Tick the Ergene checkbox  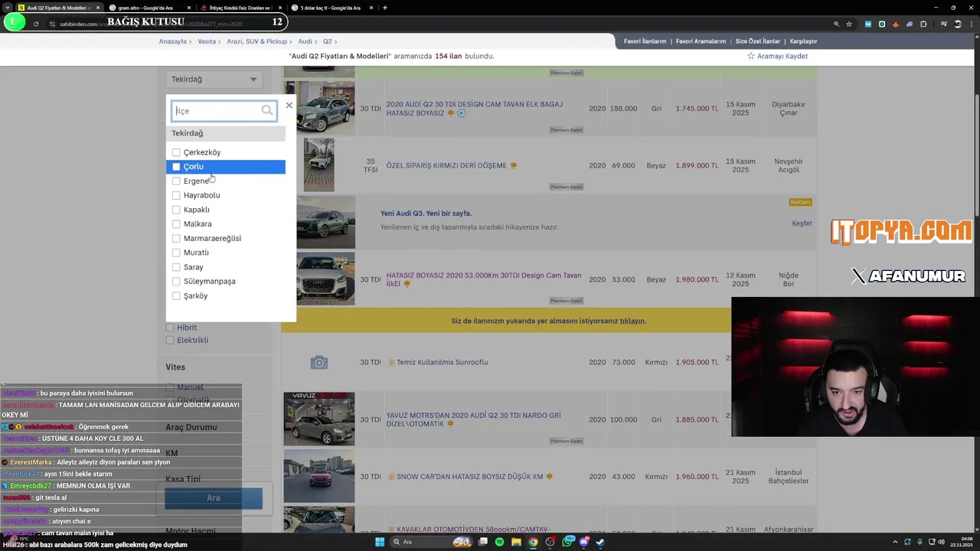(x=176, y=181)
